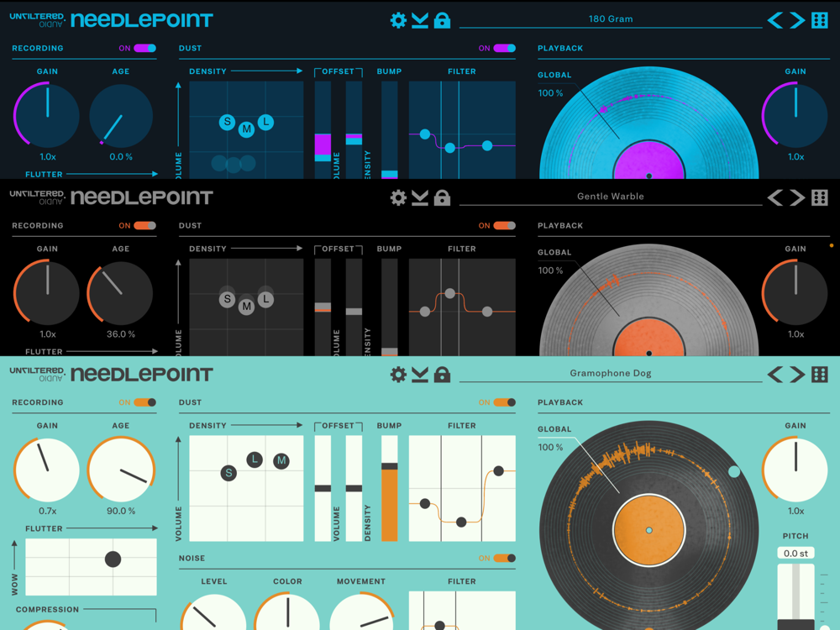840x630 pixels.
Task: Click rightmost filter node in Gramophone Dog Dust filter
Action: [499, 471]
